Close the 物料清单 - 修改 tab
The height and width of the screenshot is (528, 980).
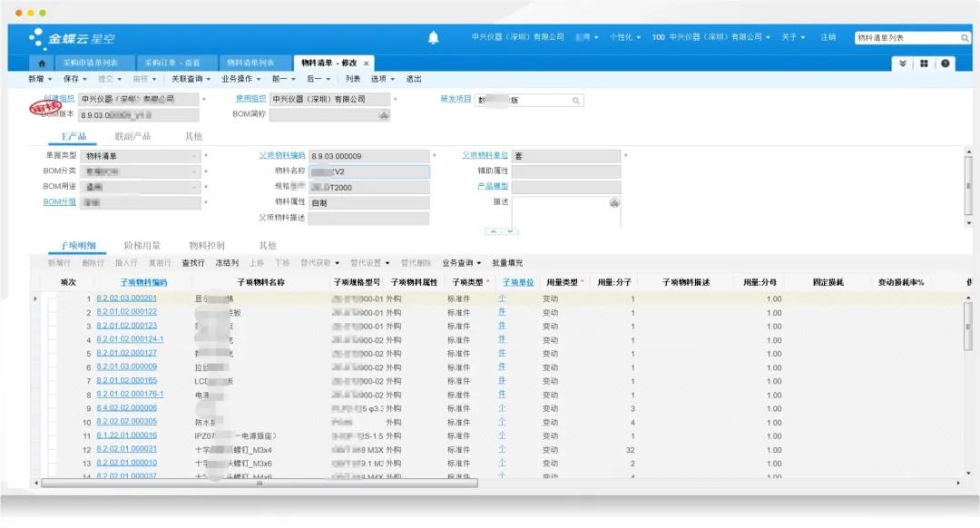tap(367, 64)
